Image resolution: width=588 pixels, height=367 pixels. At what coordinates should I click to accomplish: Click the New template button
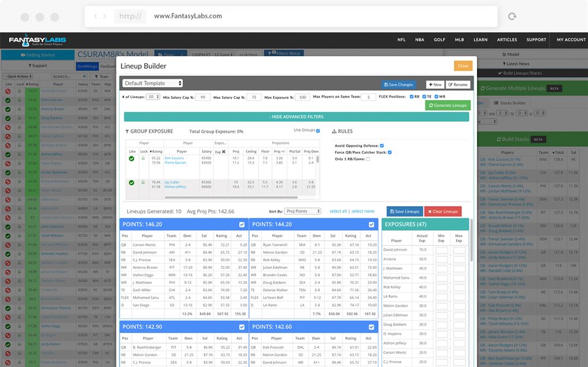(435, 84)
